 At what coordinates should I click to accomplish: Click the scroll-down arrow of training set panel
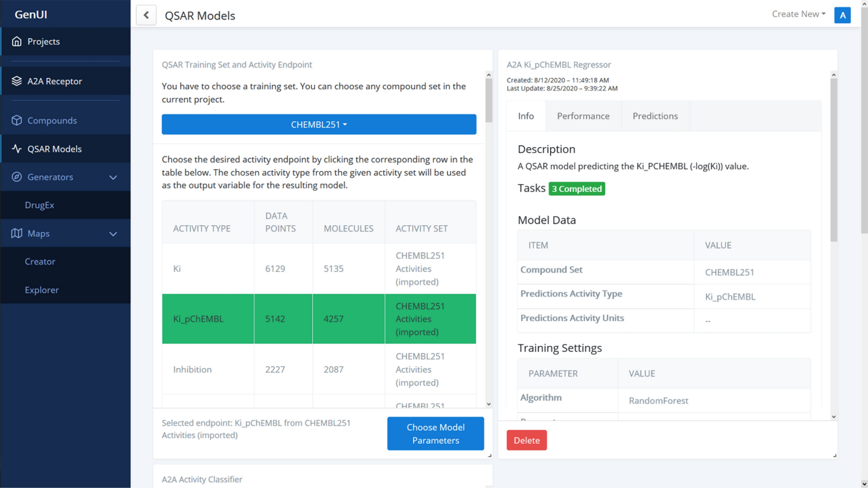coord(489,404)
